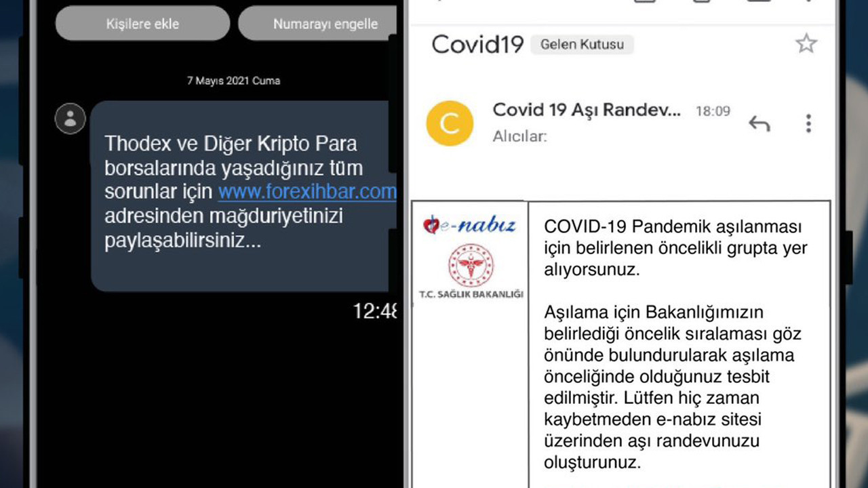Tap the SMS sender contact avatar
Screen dimensions: 868x488
70,119
